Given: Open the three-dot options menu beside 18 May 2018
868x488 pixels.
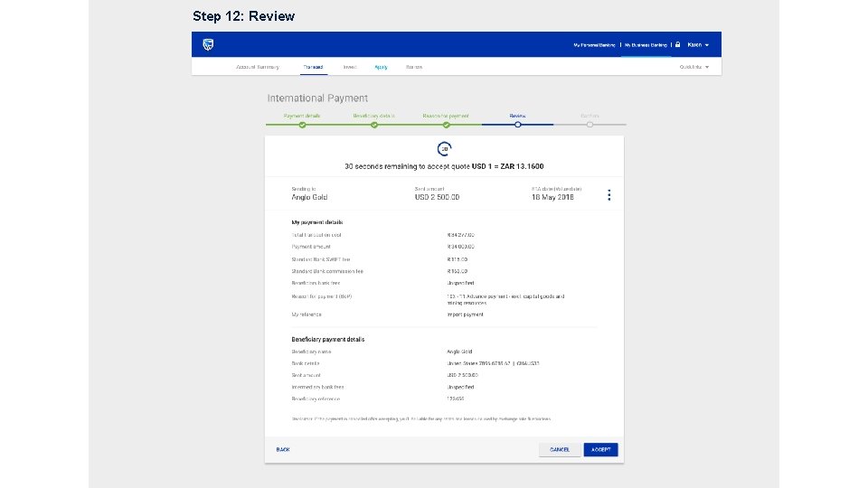Looking at the screenshot, I should coord(609,195).
